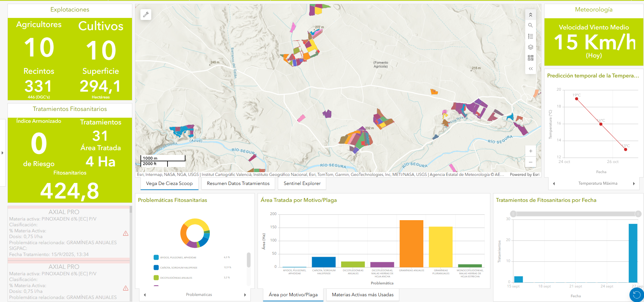Screen dimensions: 644x302
Task: Zoom in on the map
Action: click(530, 151)
